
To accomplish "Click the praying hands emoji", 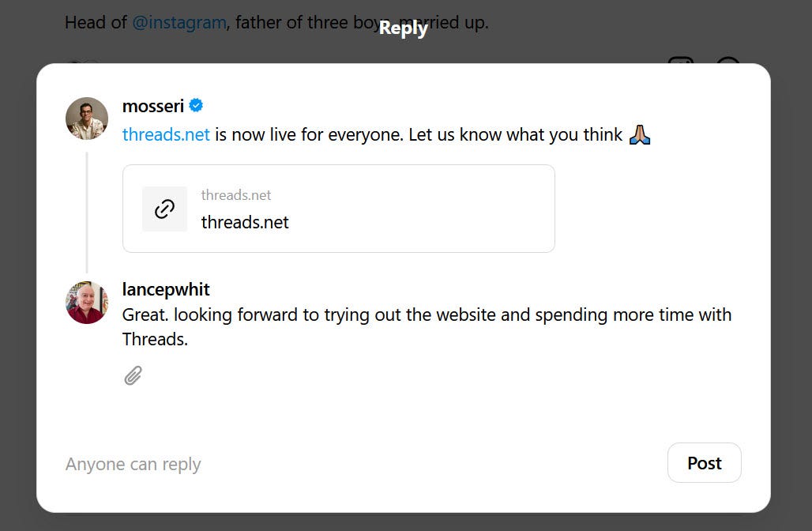I will pos(640,134).
